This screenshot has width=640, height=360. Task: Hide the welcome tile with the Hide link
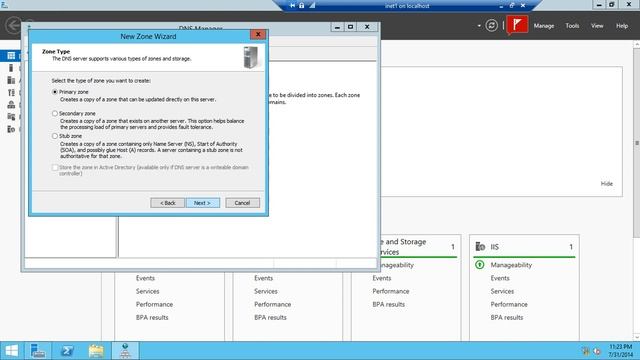coord(607,184)
